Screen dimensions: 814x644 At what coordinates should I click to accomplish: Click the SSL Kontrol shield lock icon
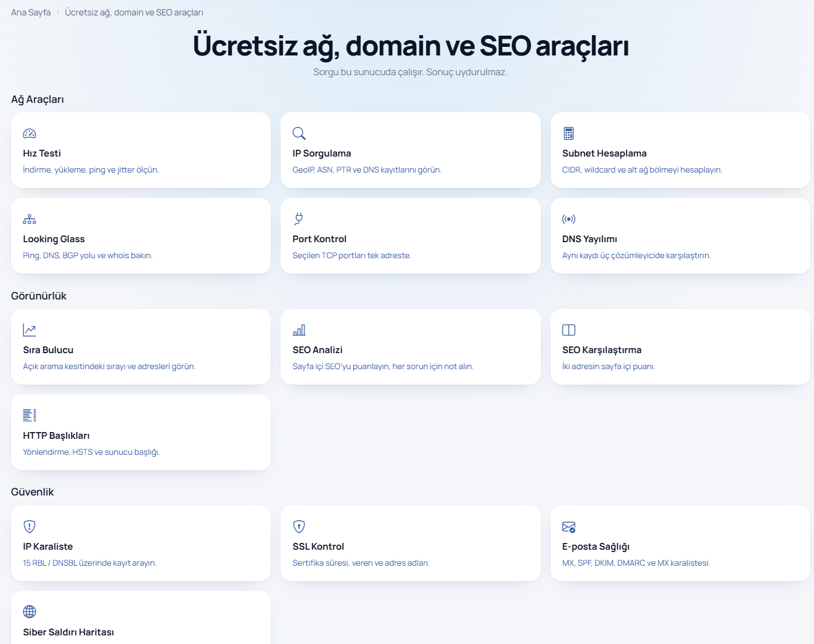tap(299, 526)
